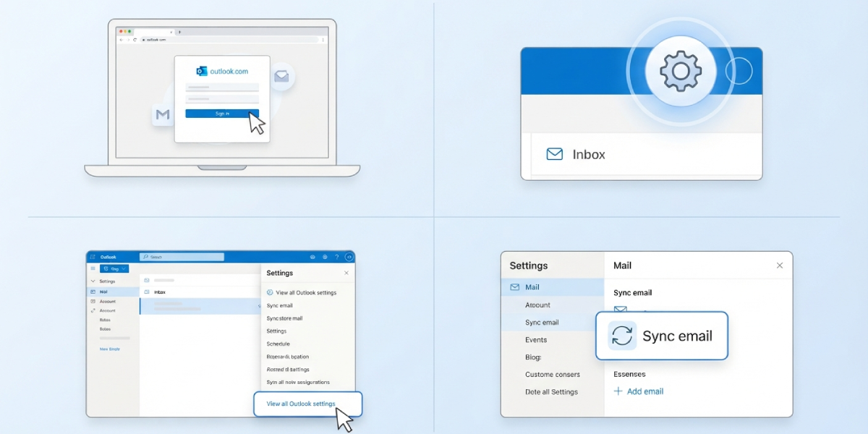
Task: Open help via the question mark icon
Action: pyautogui.click(x=337, y=257)
